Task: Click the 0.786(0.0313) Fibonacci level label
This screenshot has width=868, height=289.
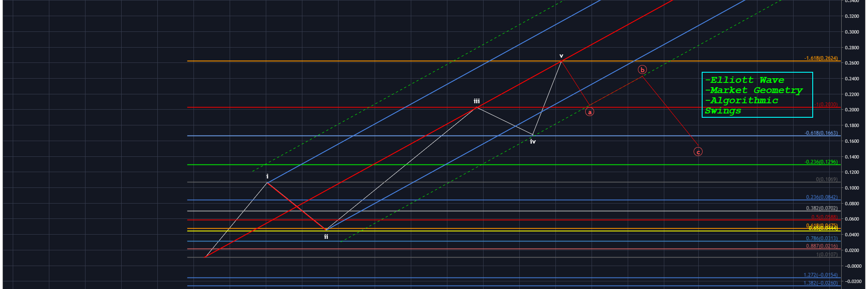Action: (822, 238)
